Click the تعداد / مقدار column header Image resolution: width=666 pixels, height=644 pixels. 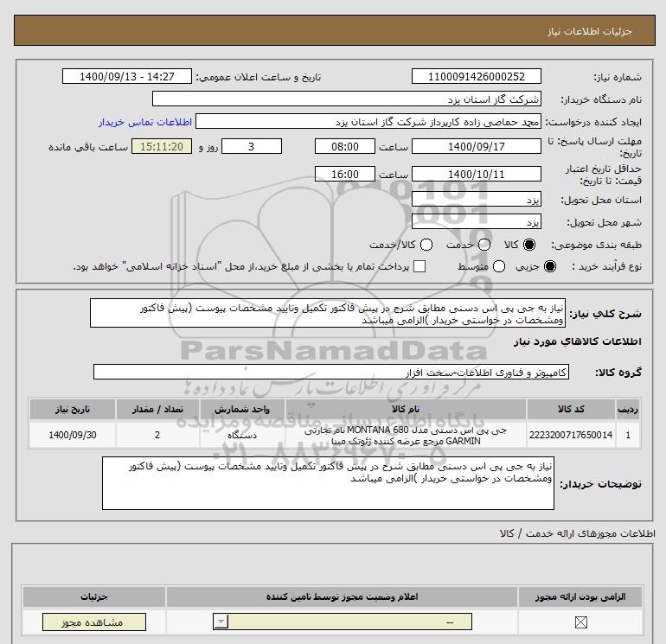[x=157, y=409]
